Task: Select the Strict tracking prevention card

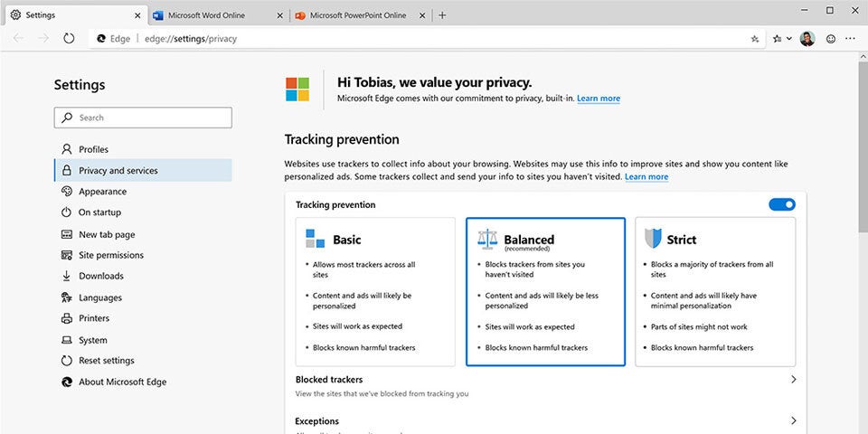Action: point(715,292)
